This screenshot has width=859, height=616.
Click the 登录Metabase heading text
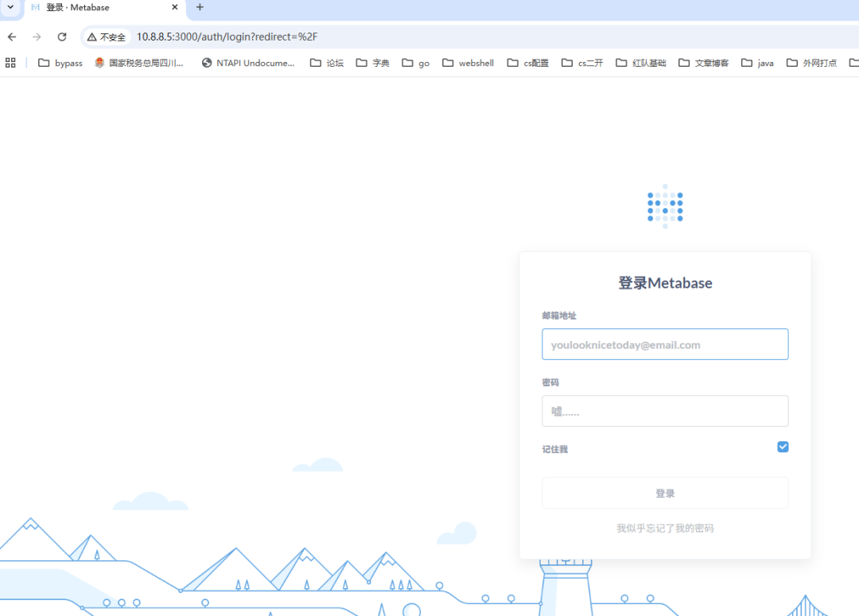(665, 283)
